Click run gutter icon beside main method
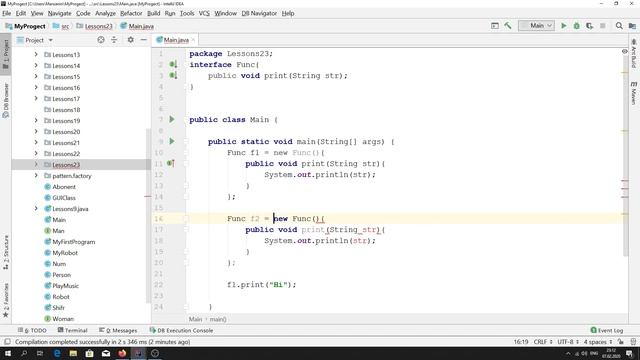640x360 pixels. 172,141
